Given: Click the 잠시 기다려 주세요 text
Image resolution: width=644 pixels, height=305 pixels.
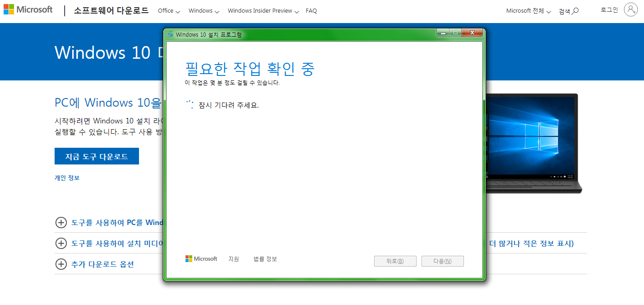Looking at the screenshot, I should pos(229,105).
